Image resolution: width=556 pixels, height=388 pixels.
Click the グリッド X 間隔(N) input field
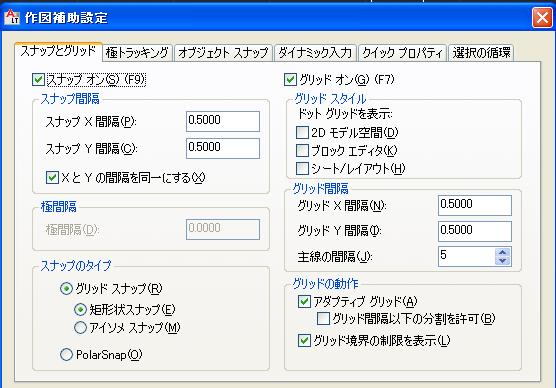[475, 205]
